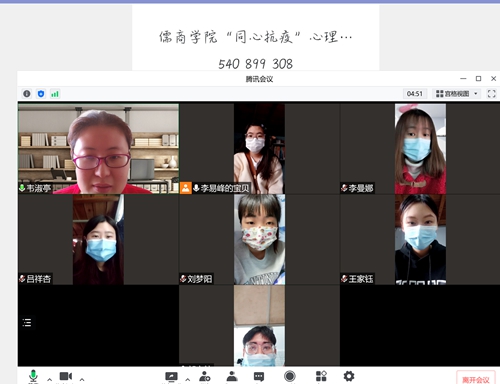
Task: Toggle the microphone mute button
Action: [x=33, y=376]
